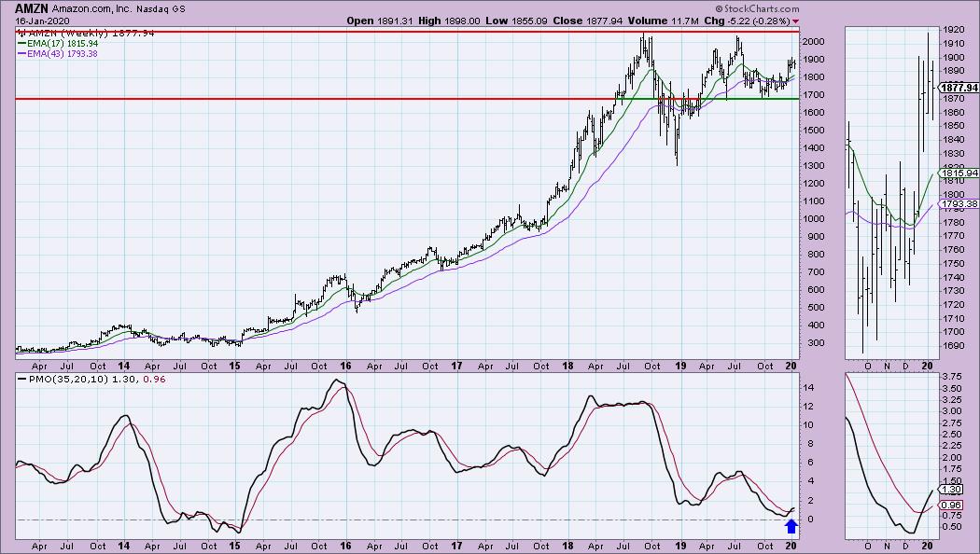
Task: Click the High 1898.00 value
Action: tap(449, 21)
